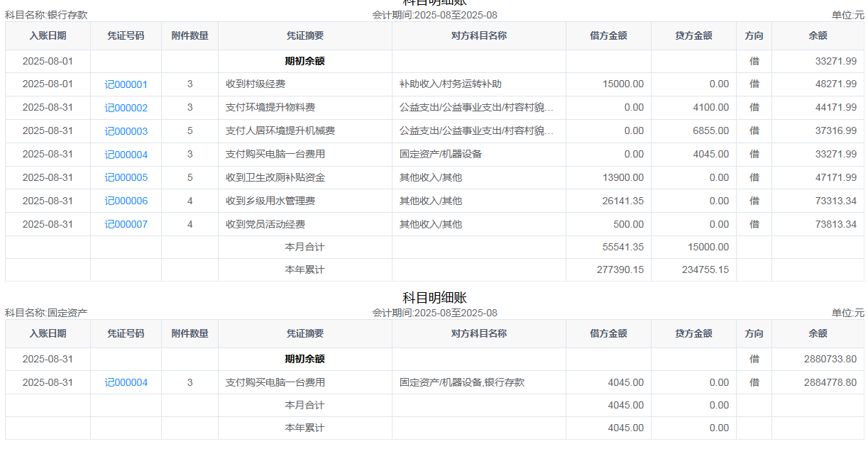Image resolution: width=868 pixels, height=456 pixels.
Task: Open voucher link 记000006
Action: tap(126, 201)
